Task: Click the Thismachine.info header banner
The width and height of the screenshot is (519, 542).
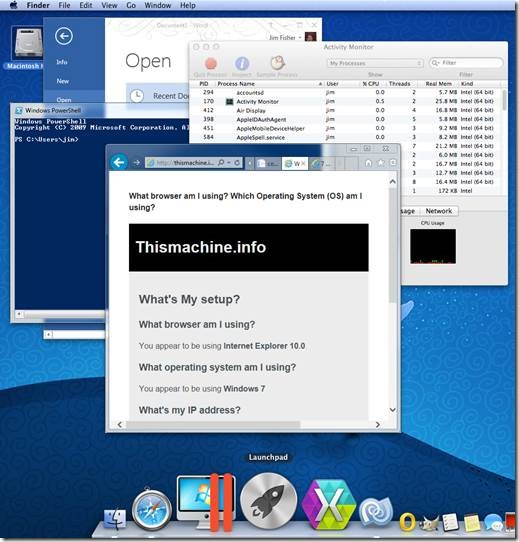Action: coord(249,247)
